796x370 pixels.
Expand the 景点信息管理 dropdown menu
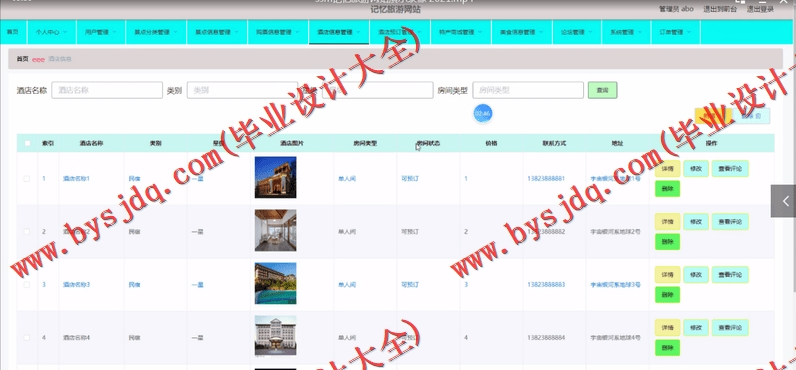tap(217, 32)
